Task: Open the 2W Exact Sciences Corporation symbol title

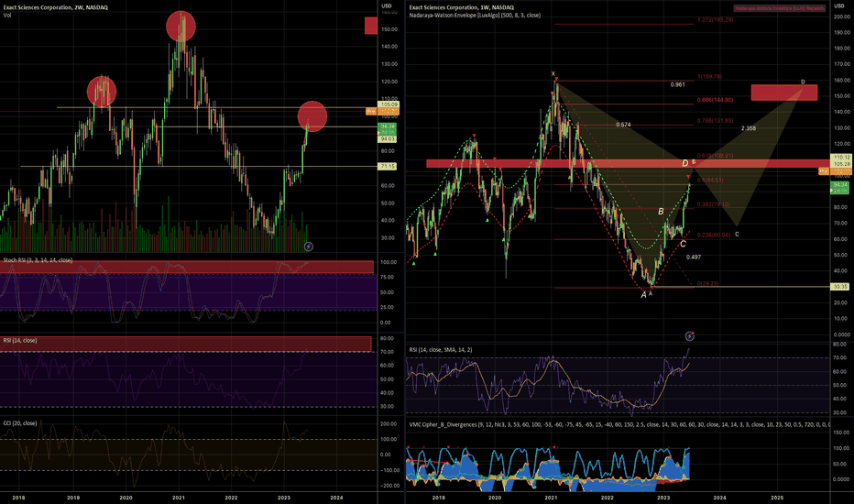Action: point(56,7)
